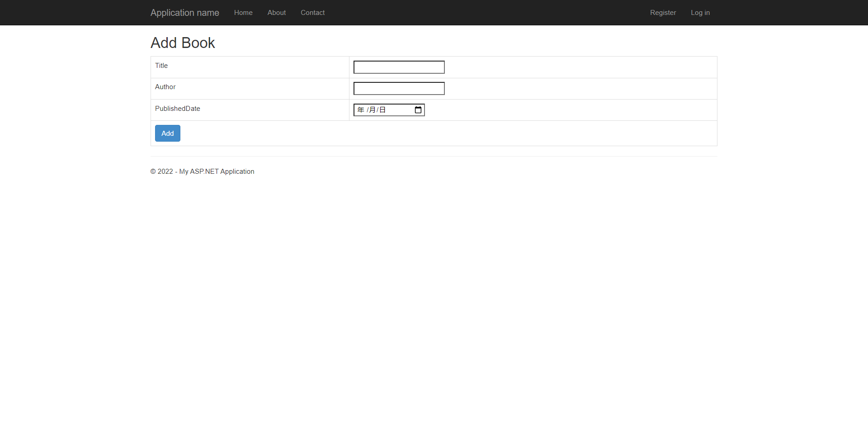
Task: Click inside the Author text field
Action: pyautogui.click(x=399, y=88)
